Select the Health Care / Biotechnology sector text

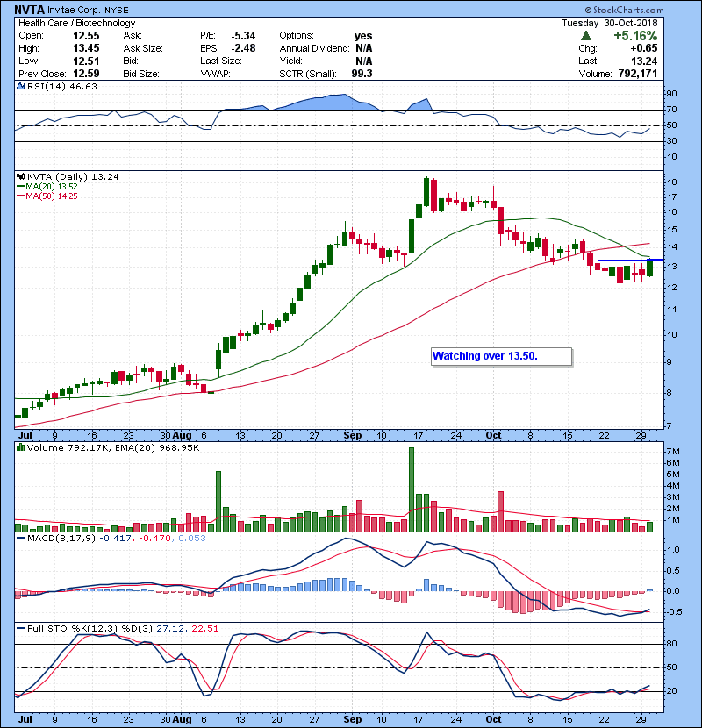coord(77,23)
